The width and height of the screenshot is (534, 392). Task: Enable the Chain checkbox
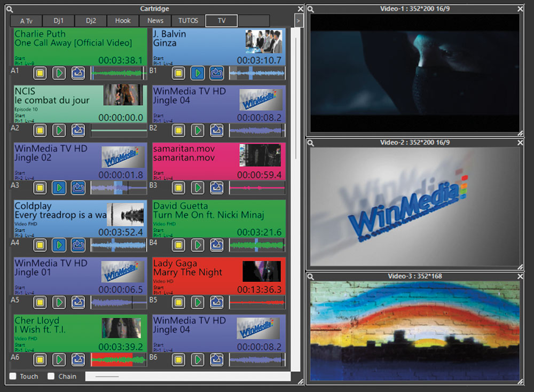point(51,377)
